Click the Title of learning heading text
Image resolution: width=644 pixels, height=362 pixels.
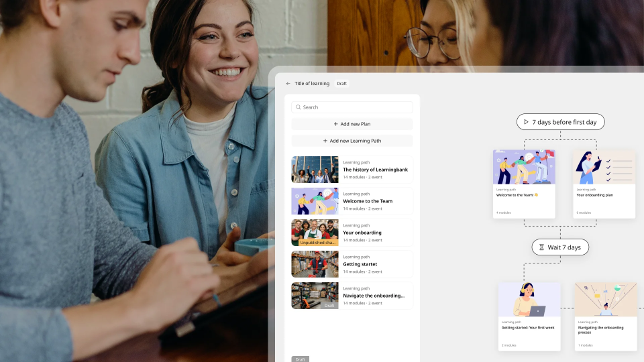(x=312, y=84)
